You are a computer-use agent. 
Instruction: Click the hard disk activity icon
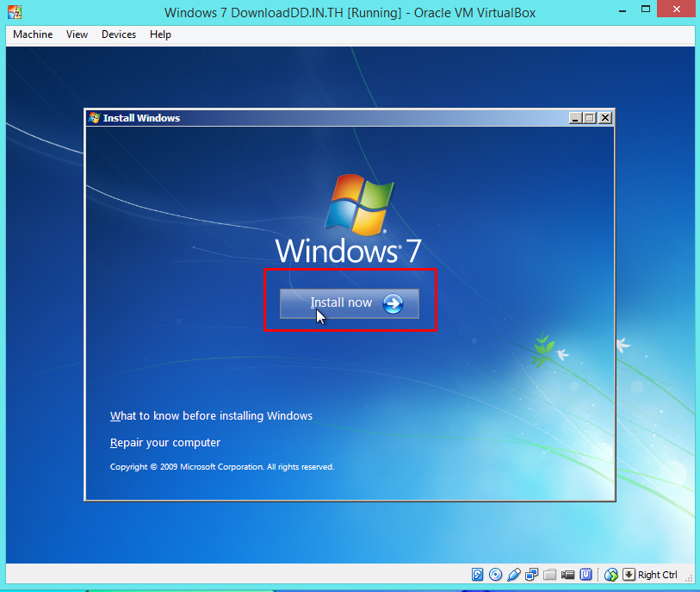click(477, 575)
